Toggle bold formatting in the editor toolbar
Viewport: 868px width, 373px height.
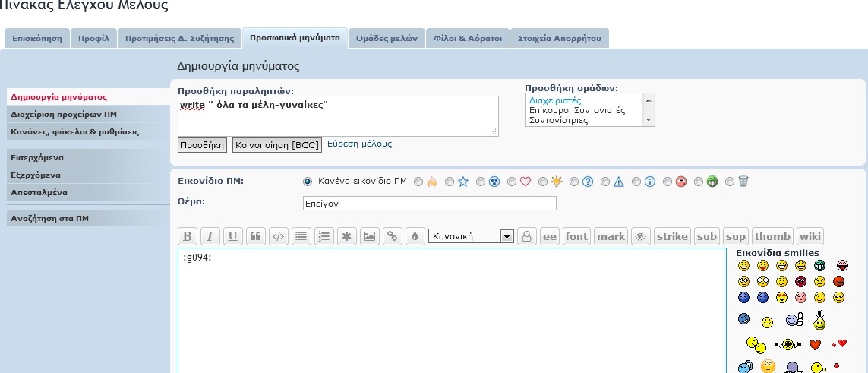(188, 236)
